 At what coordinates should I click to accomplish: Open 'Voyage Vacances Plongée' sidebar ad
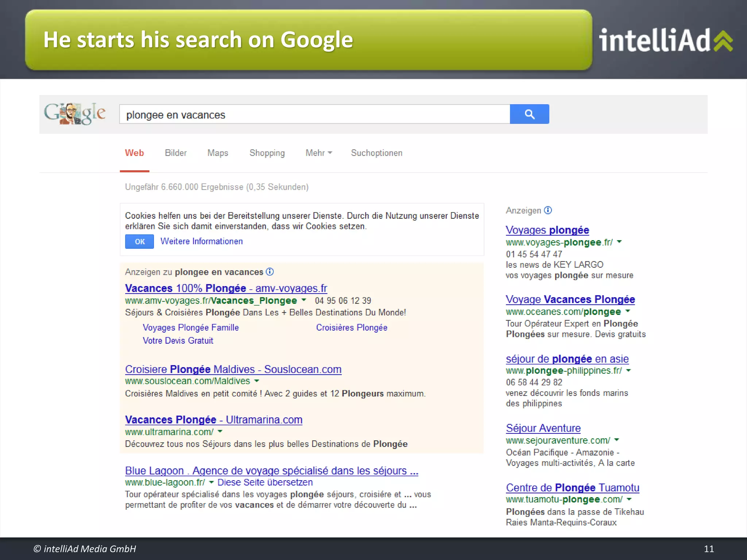(x=570, y=299)
